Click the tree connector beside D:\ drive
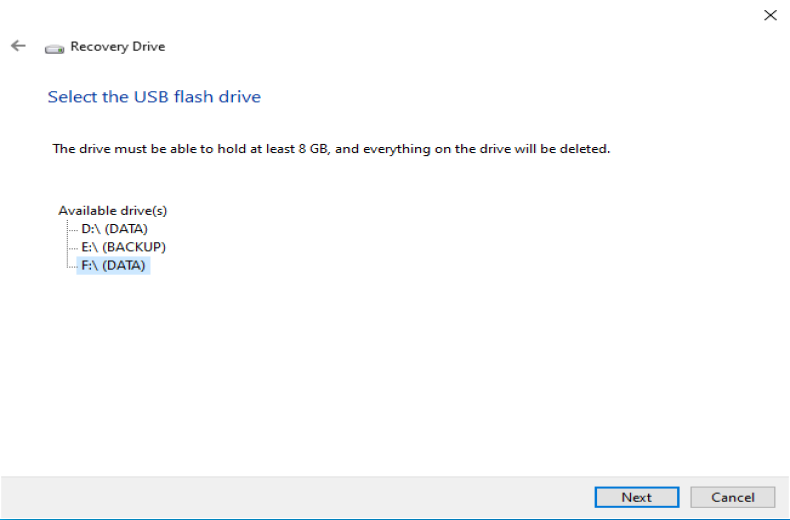Viewport: 790px width, 520px height. [x=72, y=229]
